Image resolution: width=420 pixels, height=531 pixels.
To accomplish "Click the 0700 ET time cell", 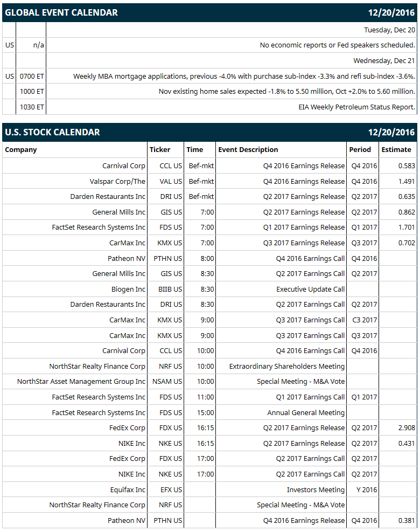I will coord(32,76).
